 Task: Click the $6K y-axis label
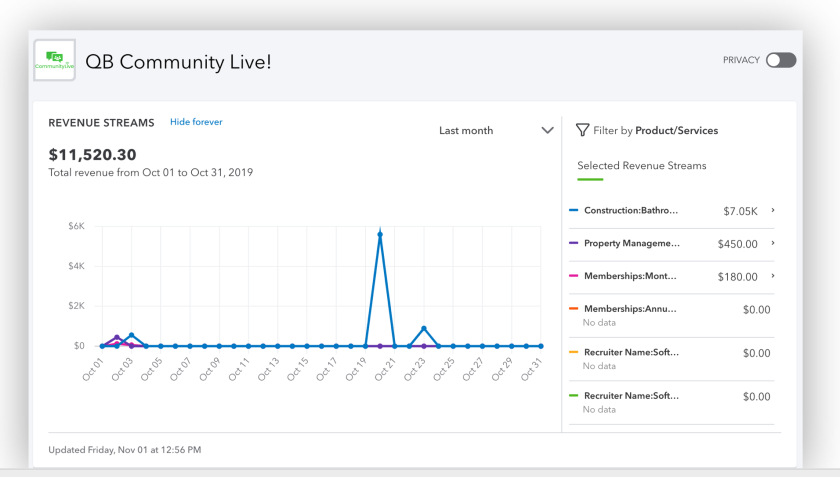pos(76,226)
